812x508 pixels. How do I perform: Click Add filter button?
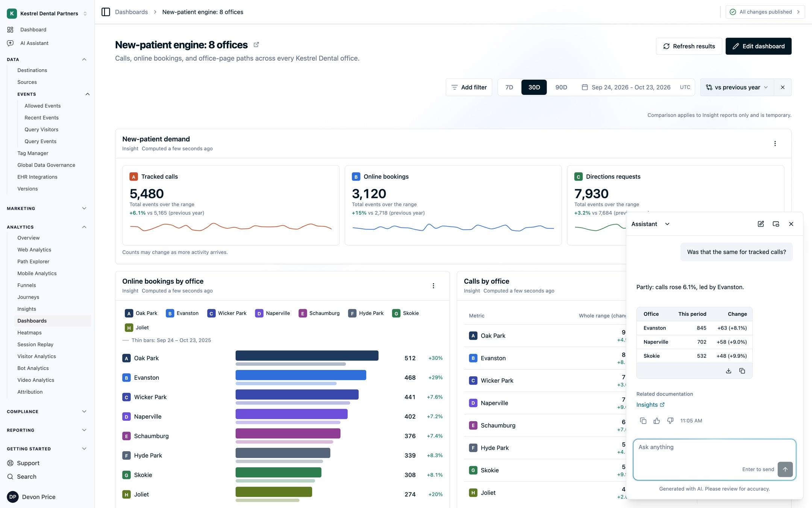point(469,87)
